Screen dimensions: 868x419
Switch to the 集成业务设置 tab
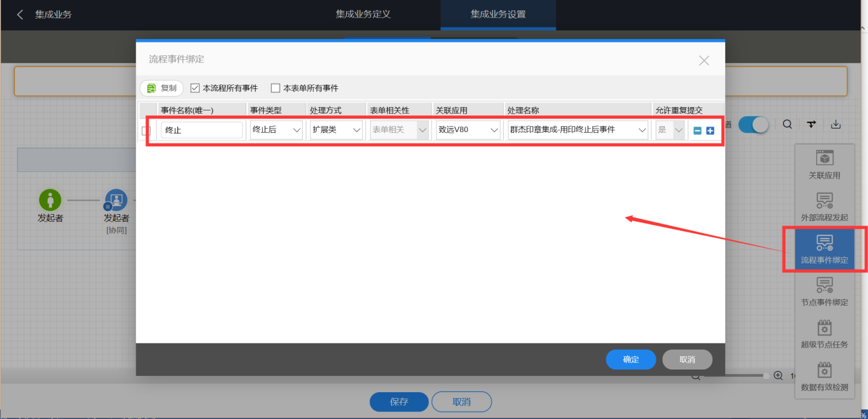click(498, 15)
